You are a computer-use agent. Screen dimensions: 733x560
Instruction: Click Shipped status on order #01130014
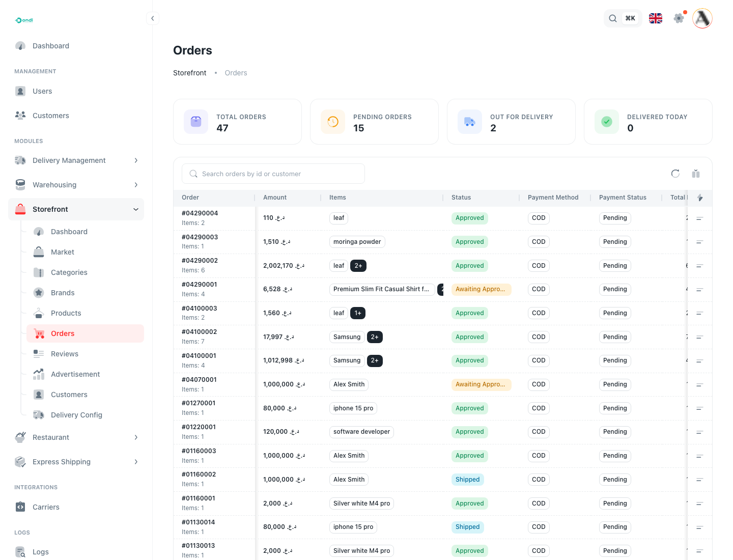coord(468,527)
